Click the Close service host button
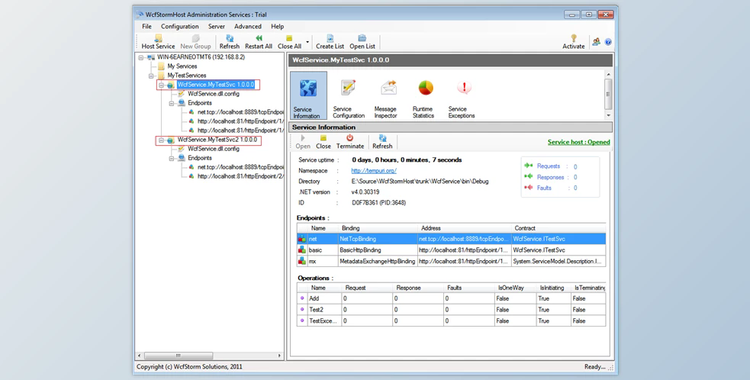750x380 pixels. click(x=323, y=142)
